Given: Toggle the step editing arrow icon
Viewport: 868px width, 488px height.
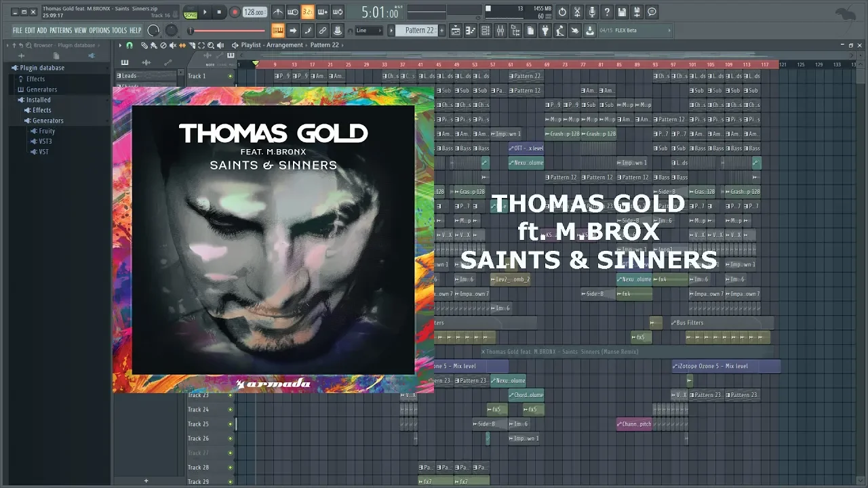Looking at the screenshot, I should pyautogui.click(x=294, y=30).
